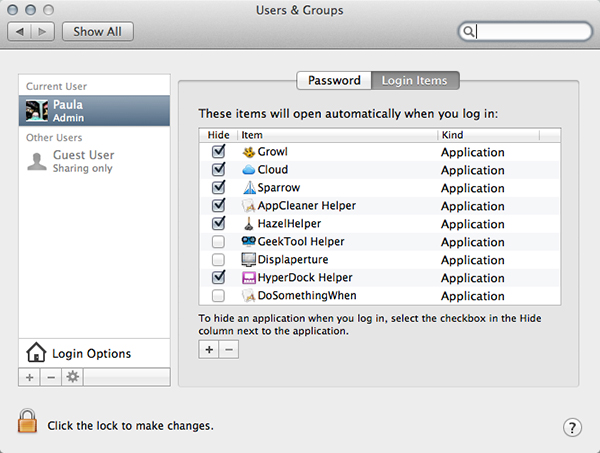The width and height of the screenshot is (600, 453).
Task: Uncheck the Hide box for Growl
Action: click(x=218, y=151)
